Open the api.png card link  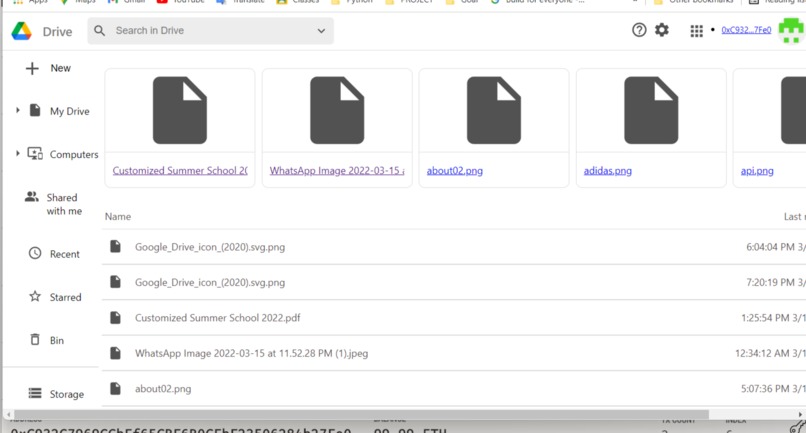coord(757,171)
